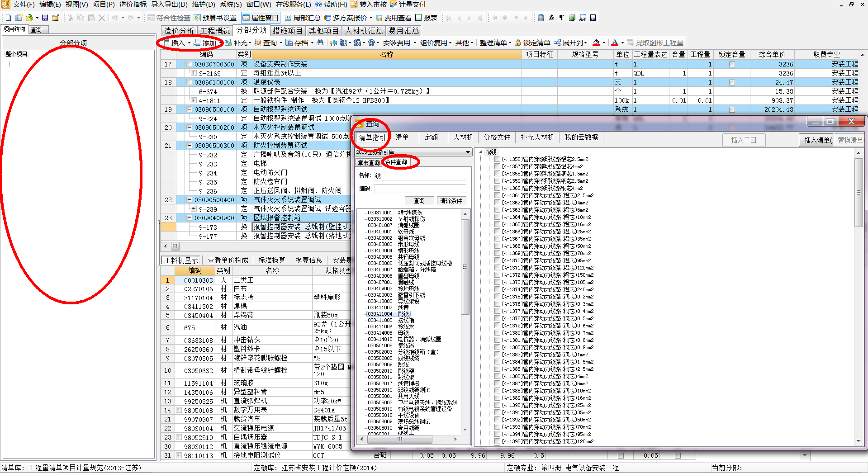Click the list form icon at toolbar end
This screenshot has height=473, width=868.
coord(593,18)
